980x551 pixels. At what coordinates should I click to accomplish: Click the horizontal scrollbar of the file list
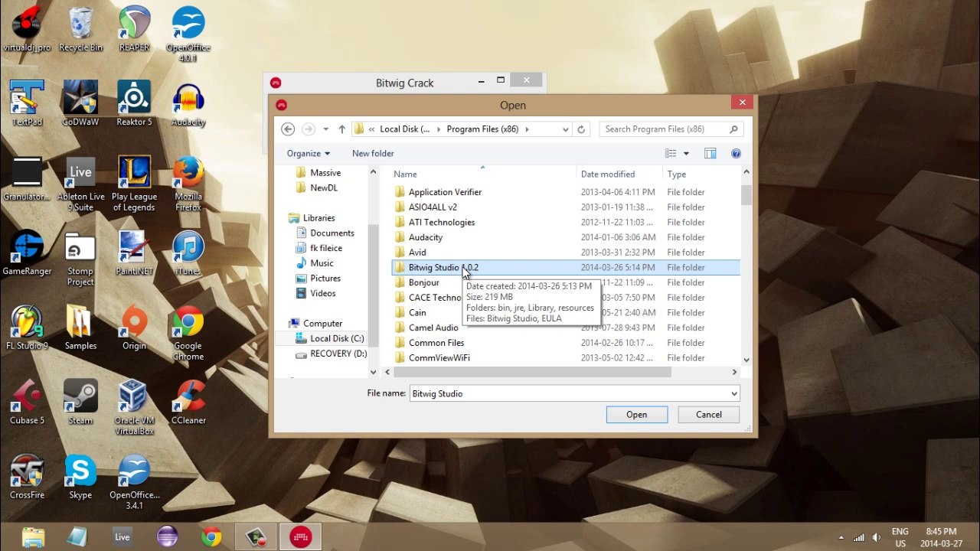point(532,372)
